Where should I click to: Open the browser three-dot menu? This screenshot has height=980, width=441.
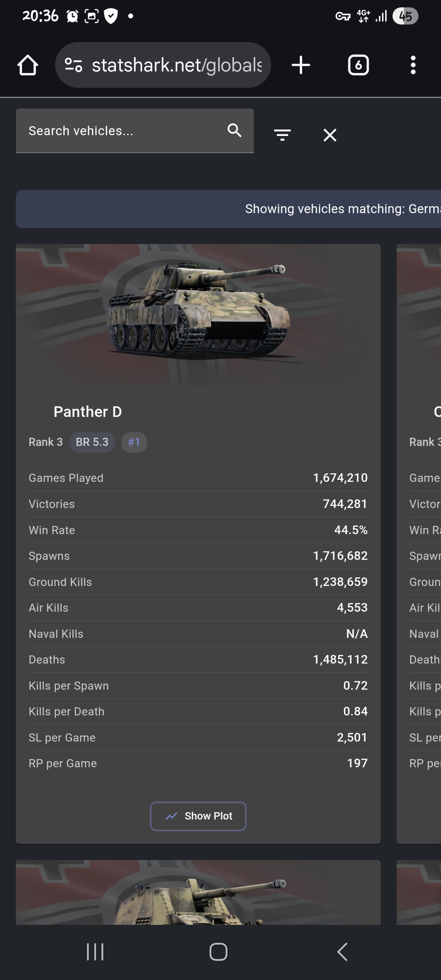413,65
